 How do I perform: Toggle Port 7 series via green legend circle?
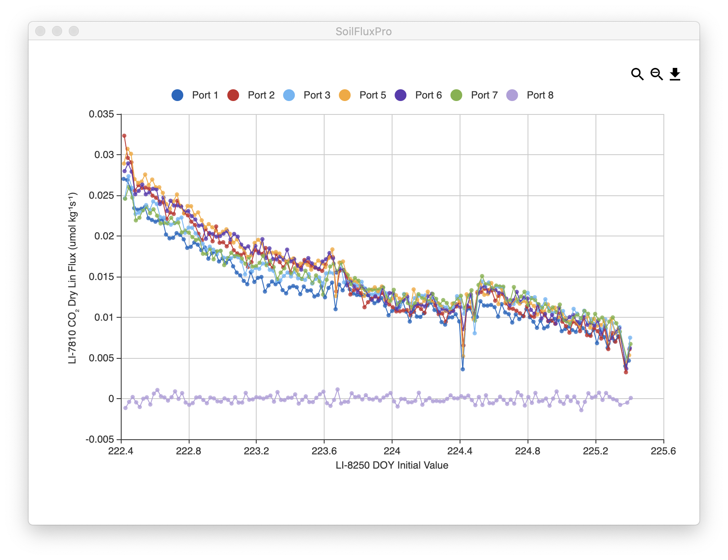pyautogui.click(x=456, y=95)
